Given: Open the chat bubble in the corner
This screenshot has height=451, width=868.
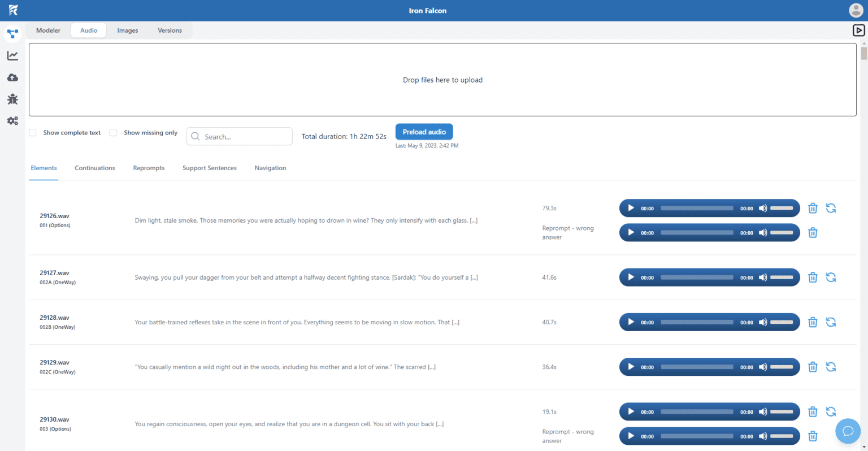Looking at the screenshot, I should [x=848, y=431].
